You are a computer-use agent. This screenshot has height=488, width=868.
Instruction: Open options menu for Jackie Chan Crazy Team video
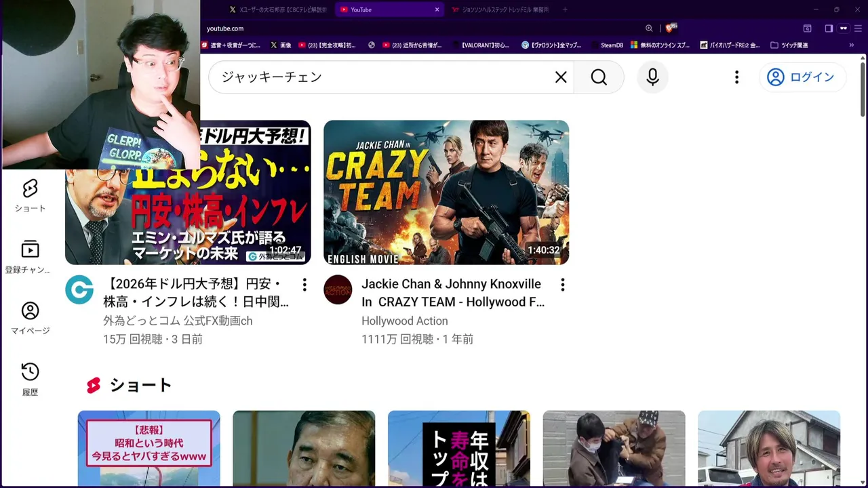562,285
